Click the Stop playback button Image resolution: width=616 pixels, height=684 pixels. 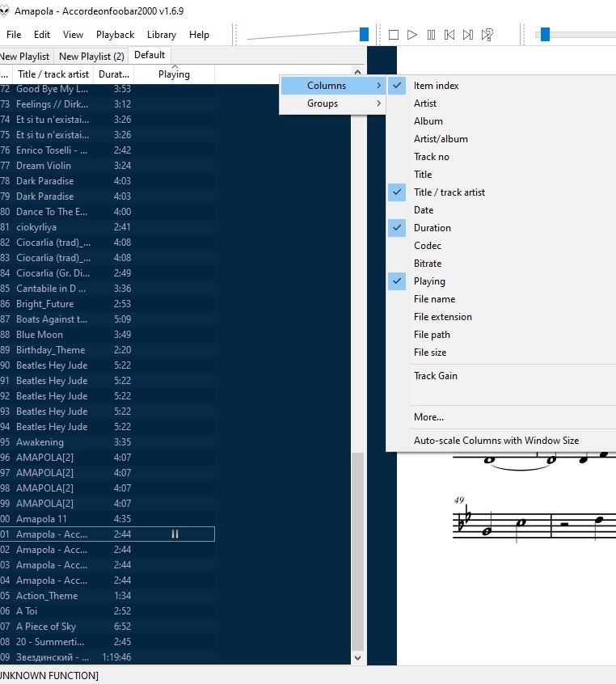click(394, 35)
